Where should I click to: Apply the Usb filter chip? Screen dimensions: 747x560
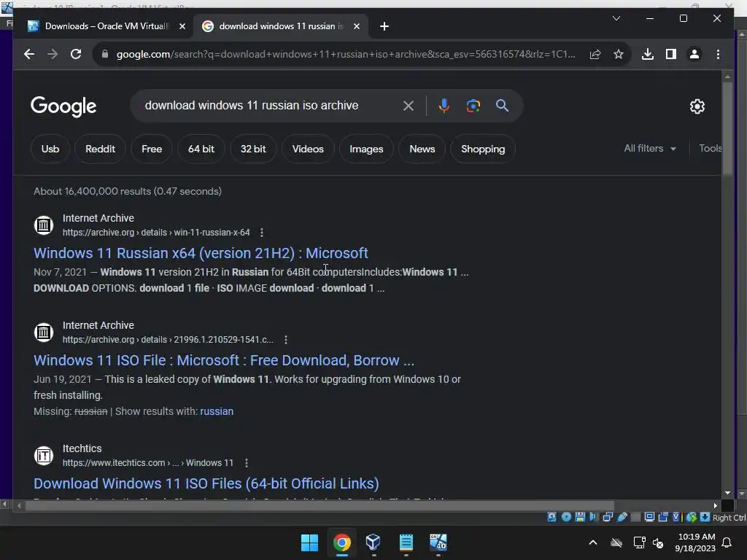coord(50,149)
